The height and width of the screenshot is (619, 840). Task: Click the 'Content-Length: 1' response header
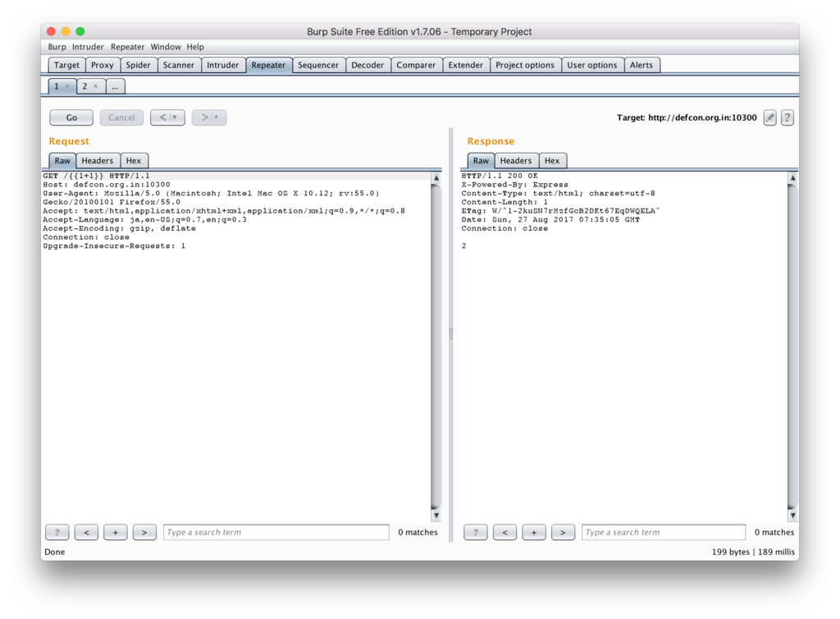tap(504, 202)
